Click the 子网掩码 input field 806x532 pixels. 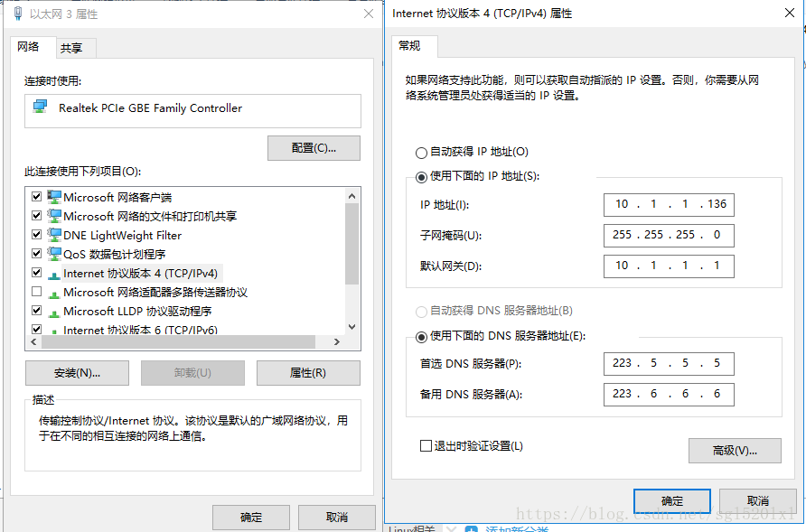[x=669, y=236]
